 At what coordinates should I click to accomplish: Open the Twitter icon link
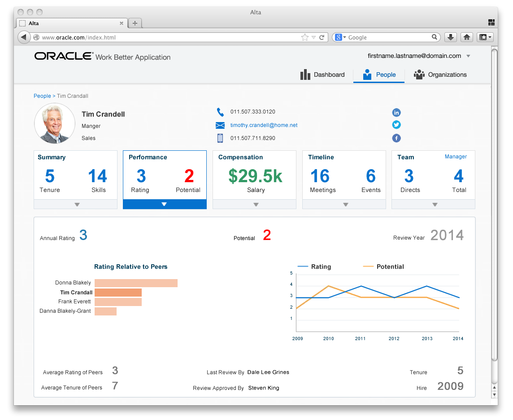tap(396, 125)
